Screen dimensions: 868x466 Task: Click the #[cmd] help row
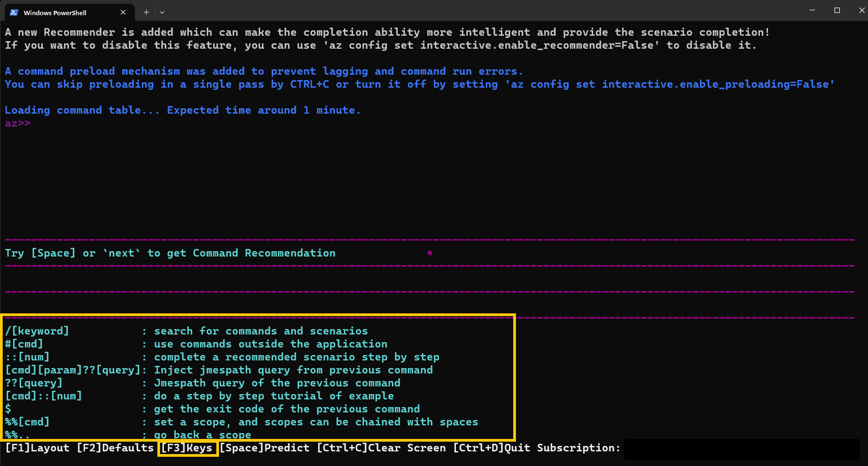(196, 344)
